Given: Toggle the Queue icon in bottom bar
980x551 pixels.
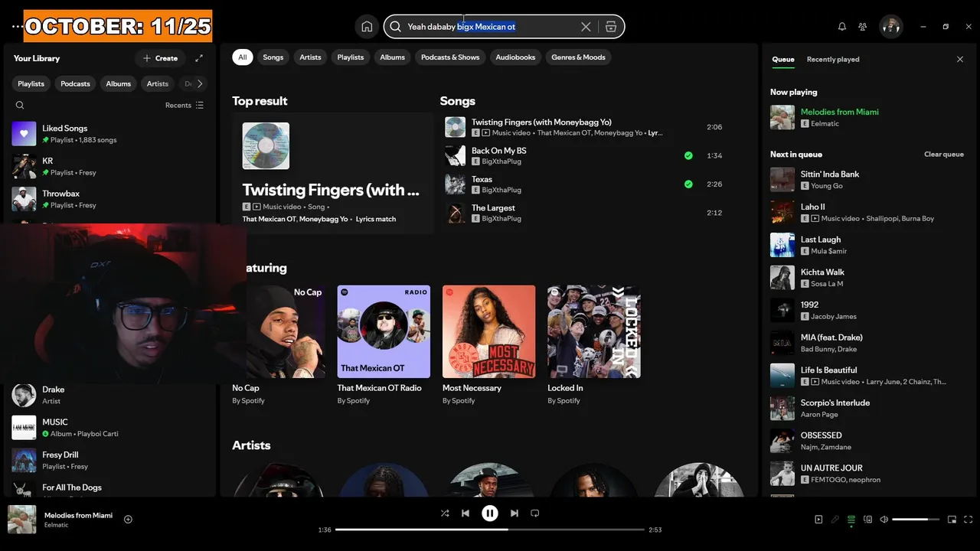Looking at the screenshot, I should 851,520.
